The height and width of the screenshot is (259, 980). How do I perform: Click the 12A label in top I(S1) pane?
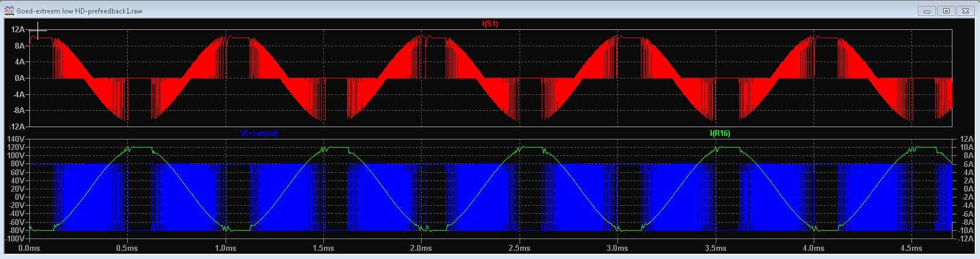19,29
